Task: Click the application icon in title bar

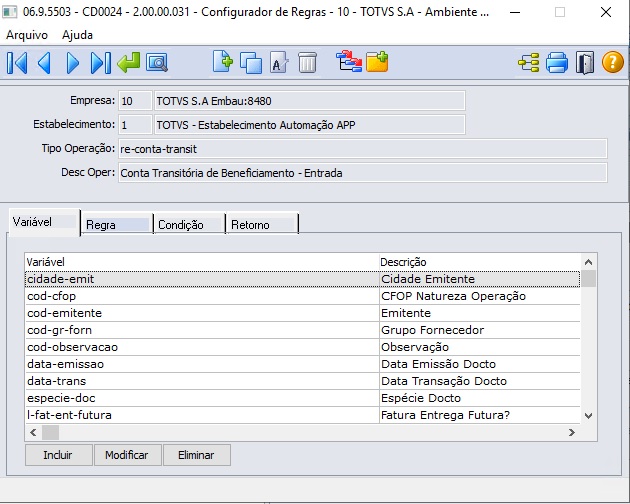Action: coord(10,12)
